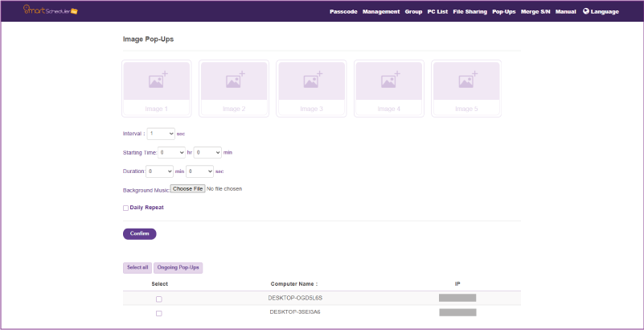
Task: Click the Image 3 upload placeholder icon
Action: pyautogui.click(x=311, y=80)
